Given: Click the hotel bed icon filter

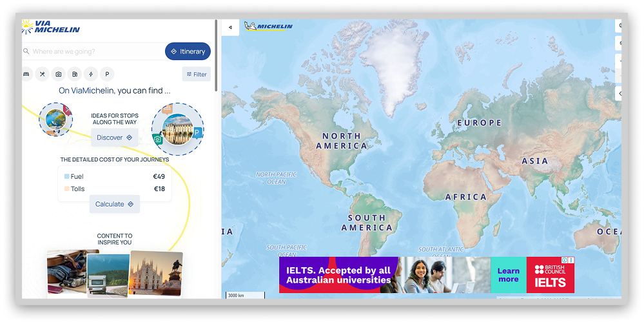Looking at the screenshot, I should pos(26,74).
